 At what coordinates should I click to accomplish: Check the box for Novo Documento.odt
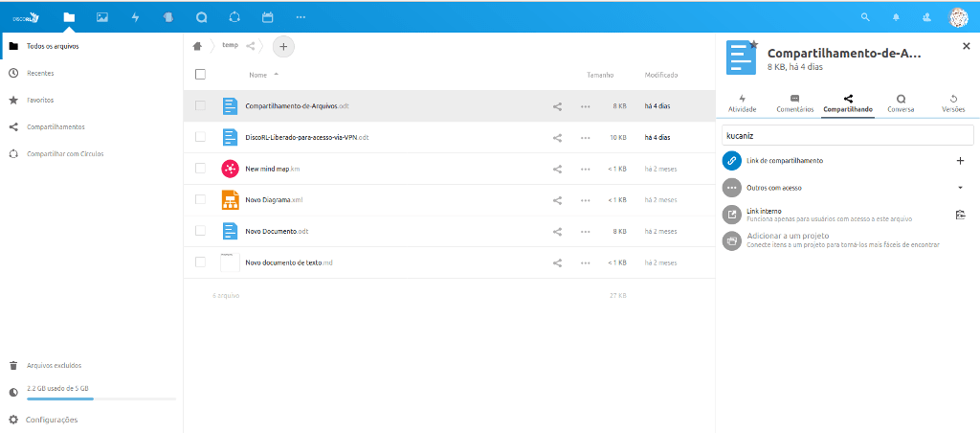tap(200, 231)
